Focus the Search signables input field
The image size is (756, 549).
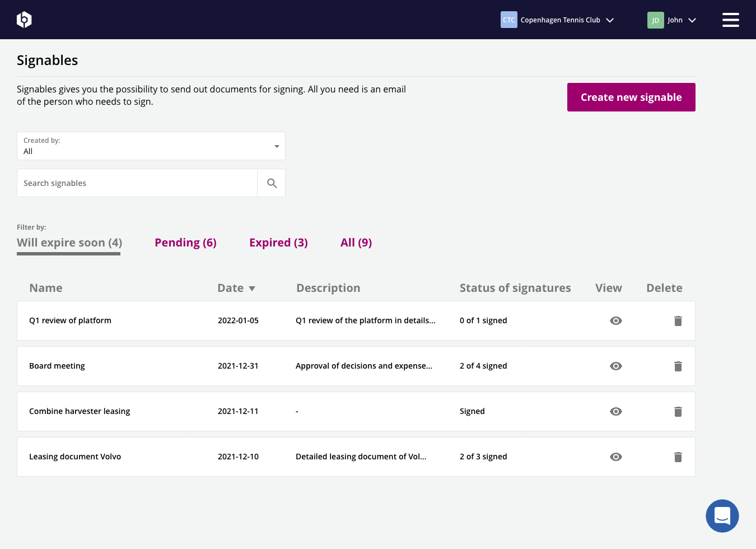137,183
